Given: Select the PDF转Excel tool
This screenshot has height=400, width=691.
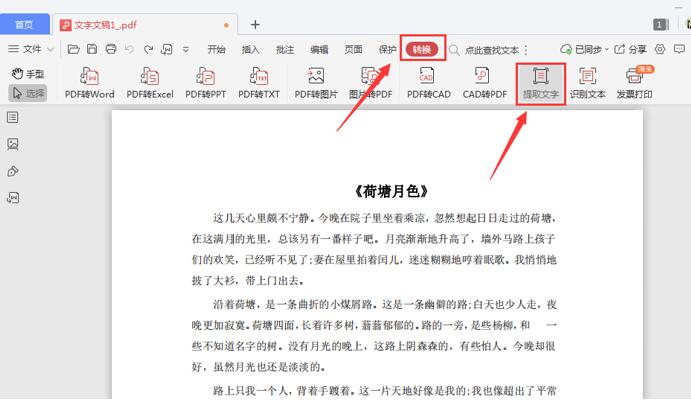Looking at the screenshot, I should pos(150,83).
